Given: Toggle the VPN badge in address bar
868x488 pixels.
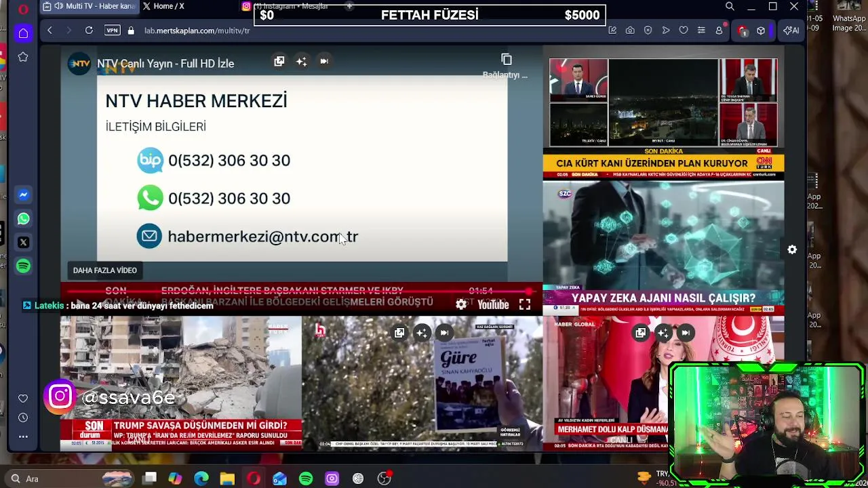Looking at the screenshot, I should 112,30.
